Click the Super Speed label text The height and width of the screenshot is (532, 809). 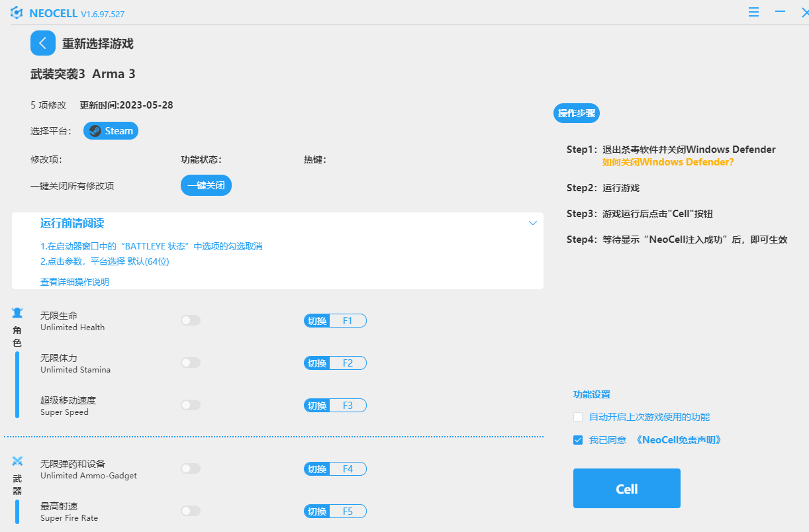(64, 412)
